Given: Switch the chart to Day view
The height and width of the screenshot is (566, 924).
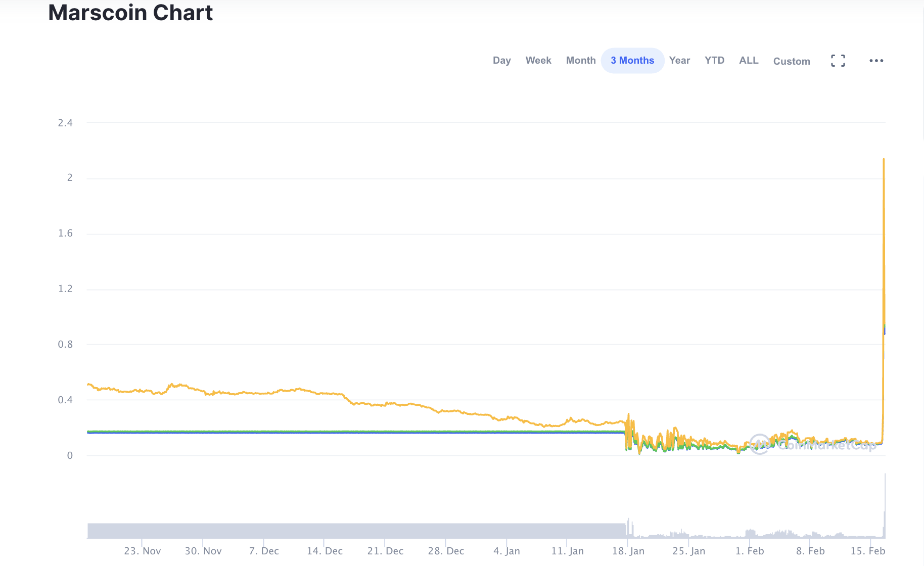Looking at the screenshot, I should [x=502, y=60].
